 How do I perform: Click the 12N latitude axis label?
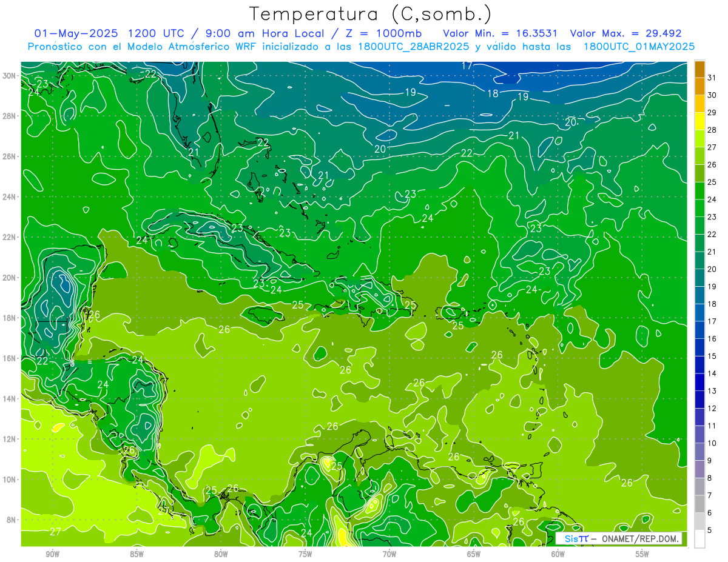tap(10, 439)
